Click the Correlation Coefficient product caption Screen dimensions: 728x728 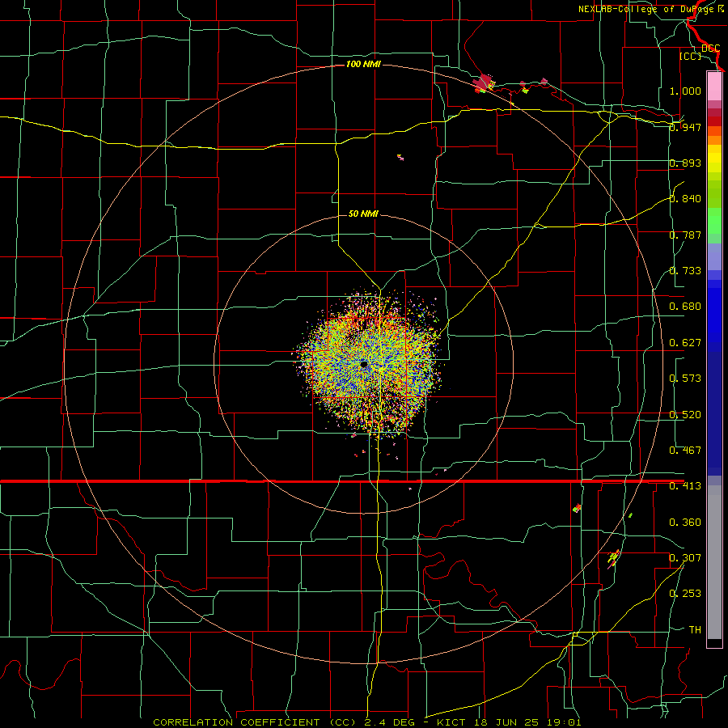click(367, 722)
